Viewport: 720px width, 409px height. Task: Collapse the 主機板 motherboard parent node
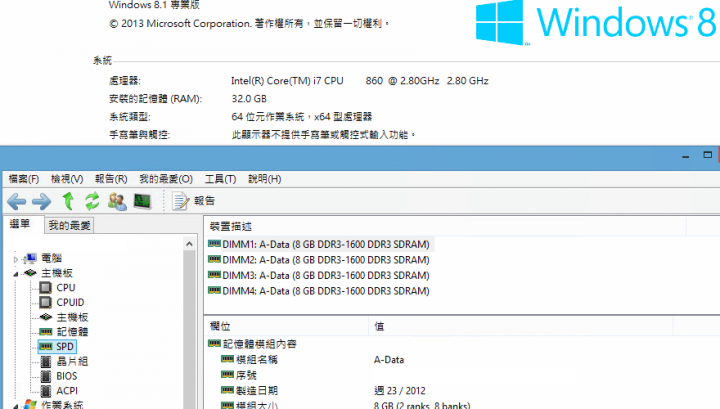[x=16, y=274]
